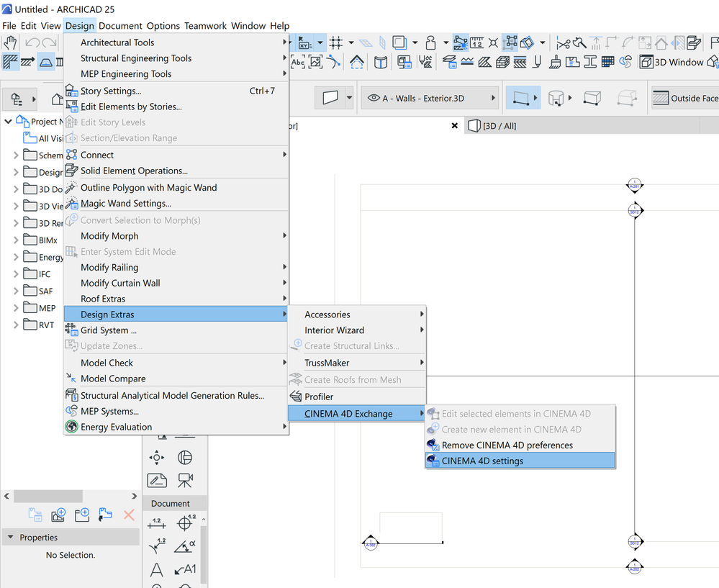Select the linear dimension tool icon
719x588 pixels.
click(157, 523)
